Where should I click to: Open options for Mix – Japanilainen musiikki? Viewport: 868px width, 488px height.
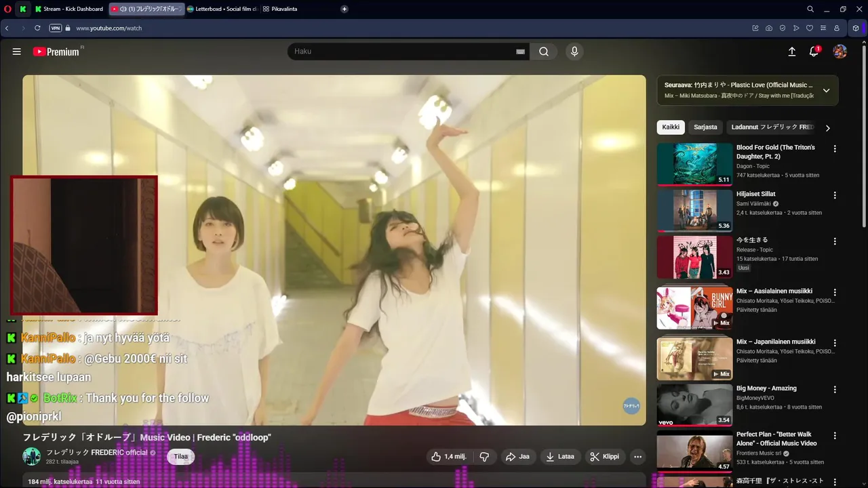835,343
